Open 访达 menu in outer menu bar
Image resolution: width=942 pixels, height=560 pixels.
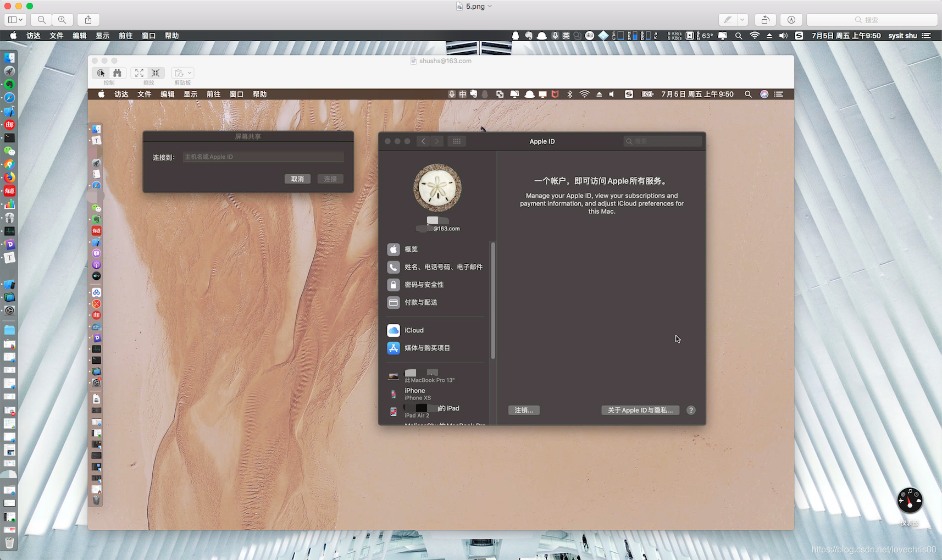tap(34, 36)
